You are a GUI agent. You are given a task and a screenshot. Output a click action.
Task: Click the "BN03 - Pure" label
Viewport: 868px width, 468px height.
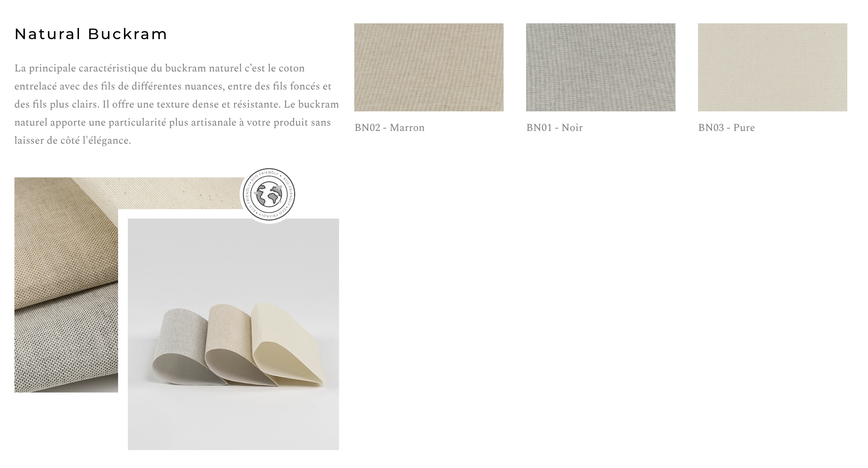tap(727, 128)
